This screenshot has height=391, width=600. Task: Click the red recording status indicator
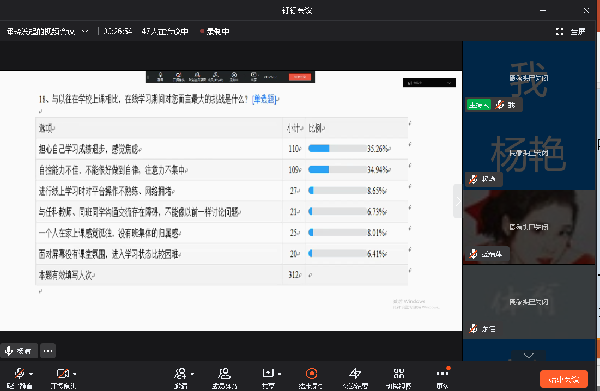click(215, 31)
